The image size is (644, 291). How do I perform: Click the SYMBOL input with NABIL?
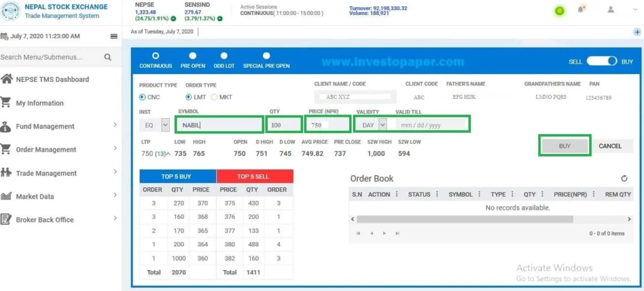tap(219, 125)
